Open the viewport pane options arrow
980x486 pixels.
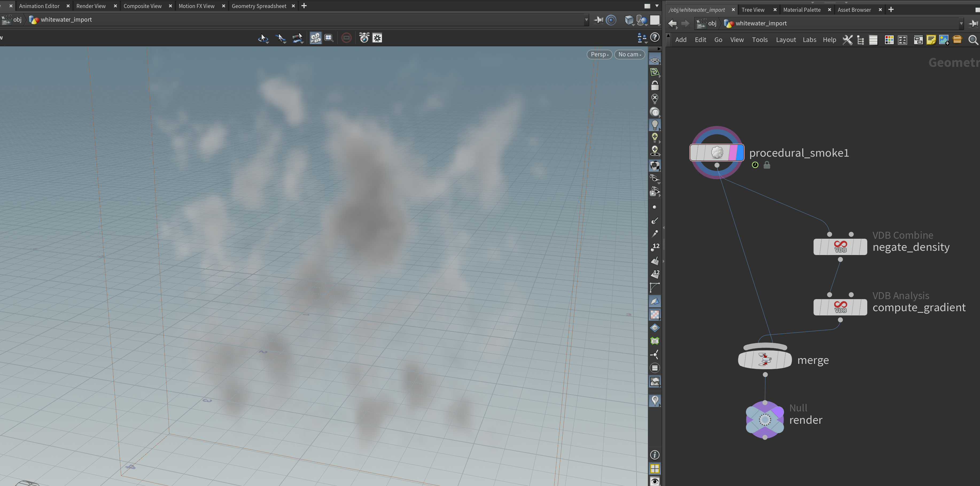coord(657,6)
